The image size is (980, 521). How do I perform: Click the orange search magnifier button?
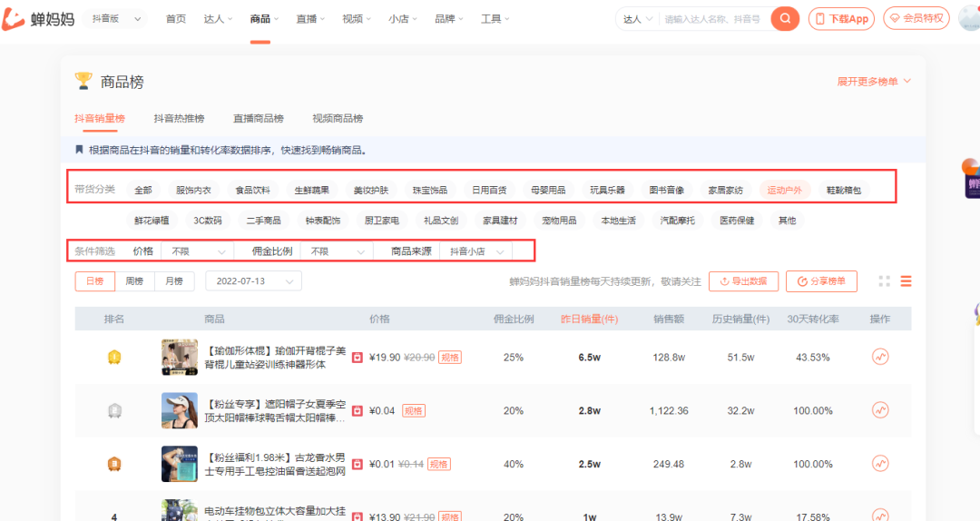pos(785,18)
